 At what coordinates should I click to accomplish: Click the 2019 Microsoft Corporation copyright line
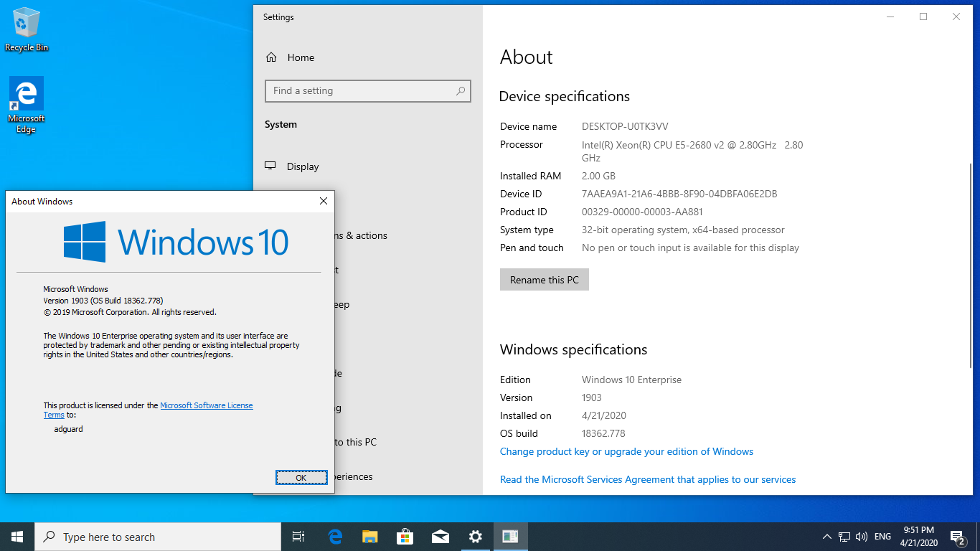coord(130,312)
